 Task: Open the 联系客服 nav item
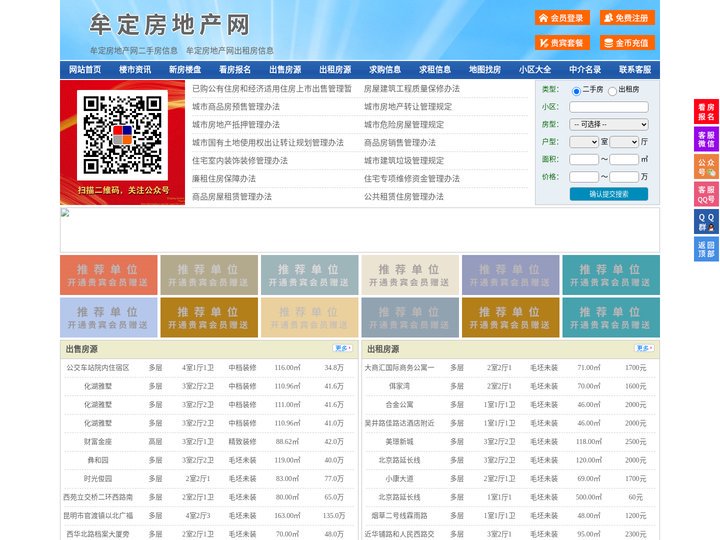coord(635,70)
